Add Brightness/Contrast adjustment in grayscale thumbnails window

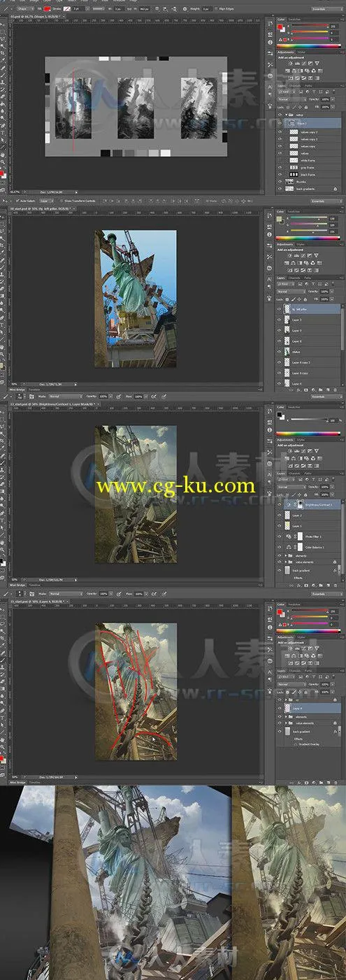pos(290,64)
